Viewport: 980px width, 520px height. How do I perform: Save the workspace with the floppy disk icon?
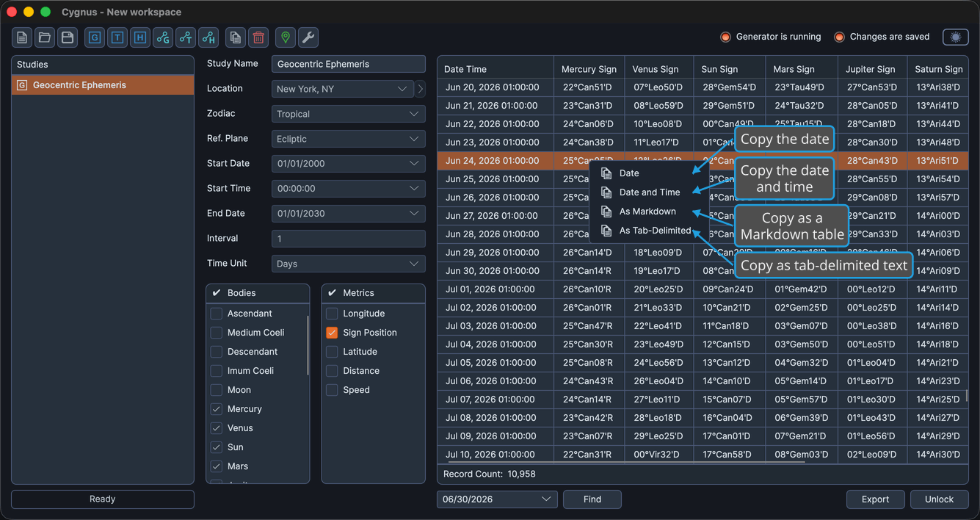(x=68, y=37)
